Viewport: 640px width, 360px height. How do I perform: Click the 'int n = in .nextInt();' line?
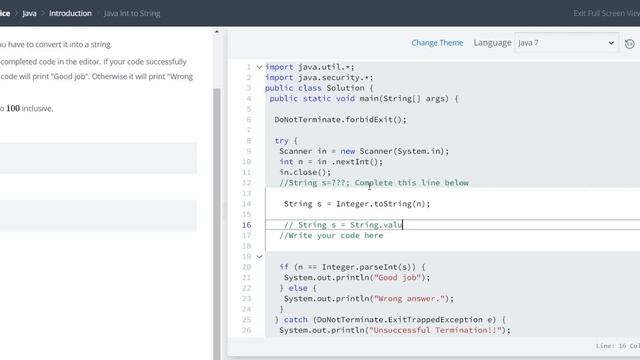(331, 162)
